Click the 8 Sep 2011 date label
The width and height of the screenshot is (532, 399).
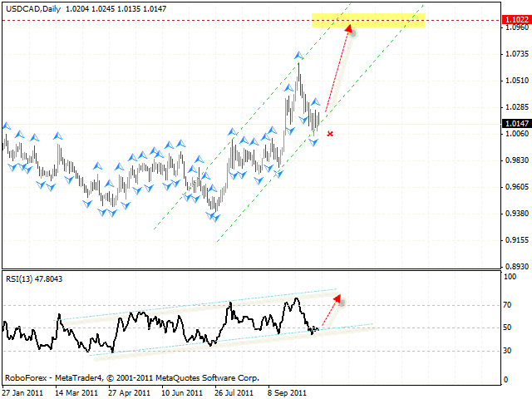click(286, 392)
